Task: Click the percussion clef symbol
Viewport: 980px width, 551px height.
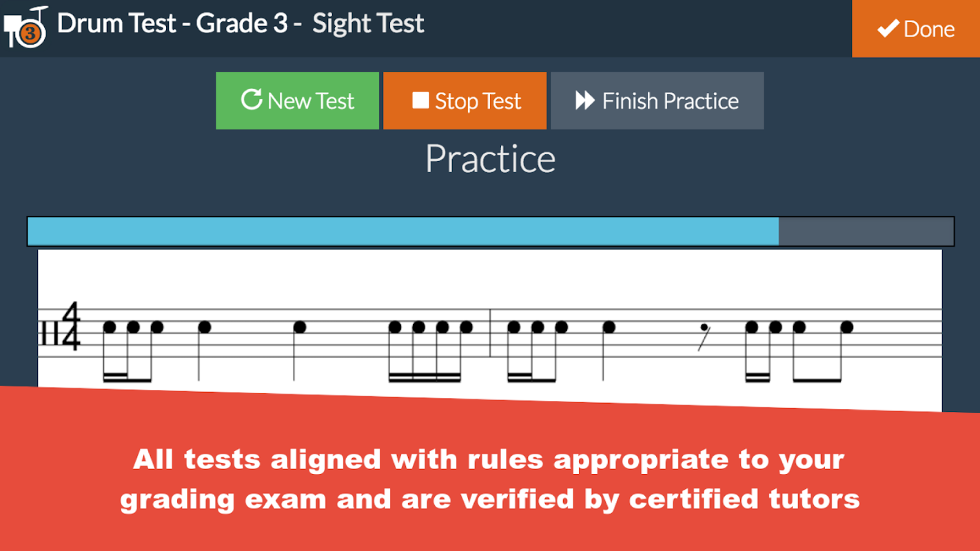Action: coord(48,335)
